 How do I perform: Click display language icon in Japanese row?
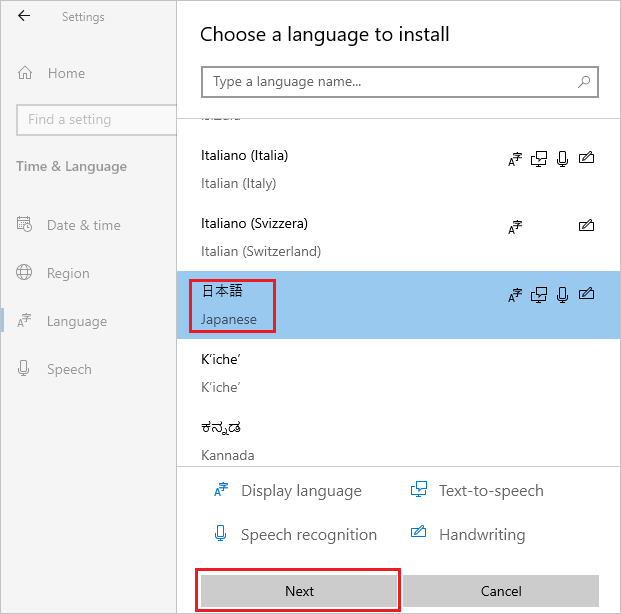pyautogui.click(x=515, y=294)
